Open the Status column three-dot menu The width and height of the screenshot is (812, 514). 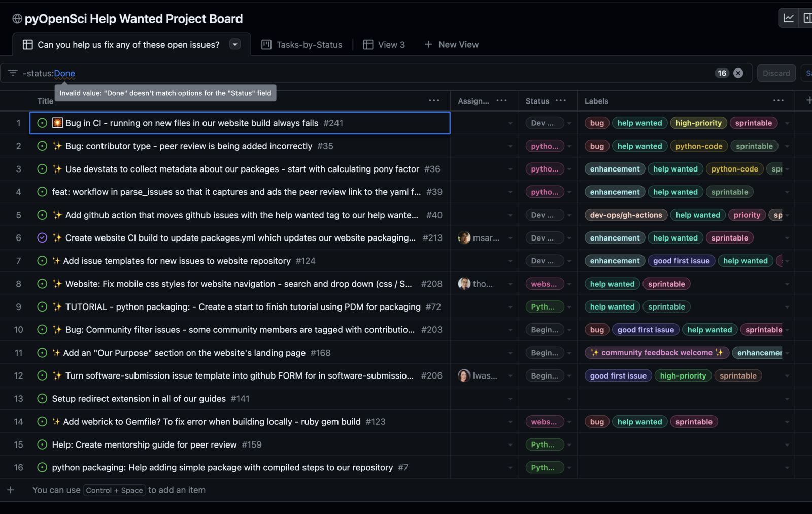[x=561, y=100]
